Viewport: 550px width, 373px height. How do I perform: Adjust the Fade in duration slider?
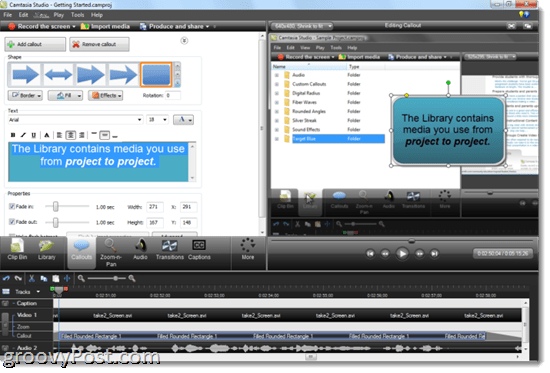tap(55, 207)
